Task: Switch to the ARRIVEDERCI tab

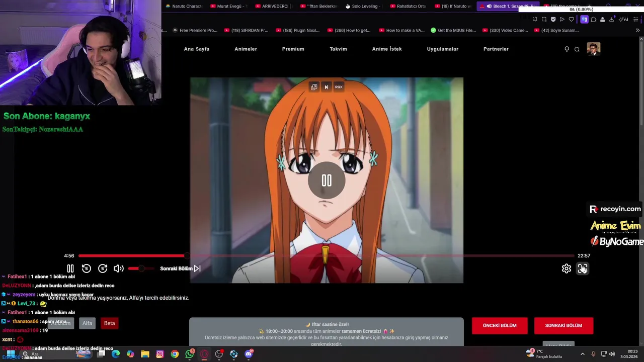Action: [274, 6]
